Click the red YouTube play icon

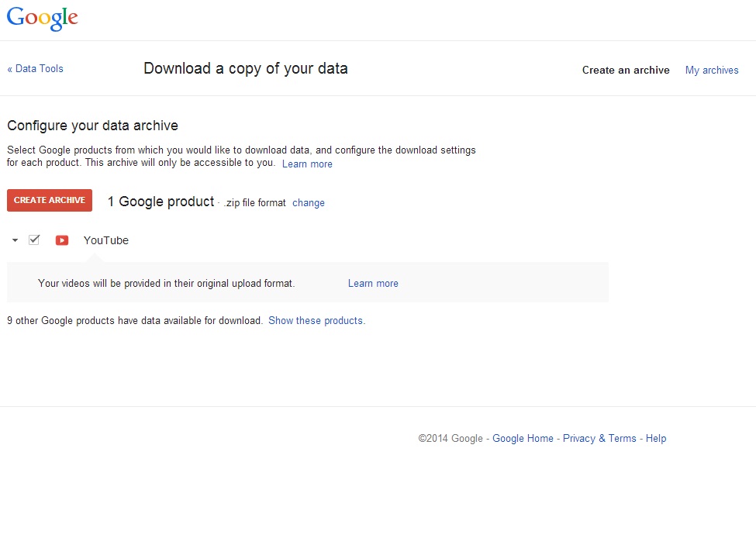click(x=62, y=240)
